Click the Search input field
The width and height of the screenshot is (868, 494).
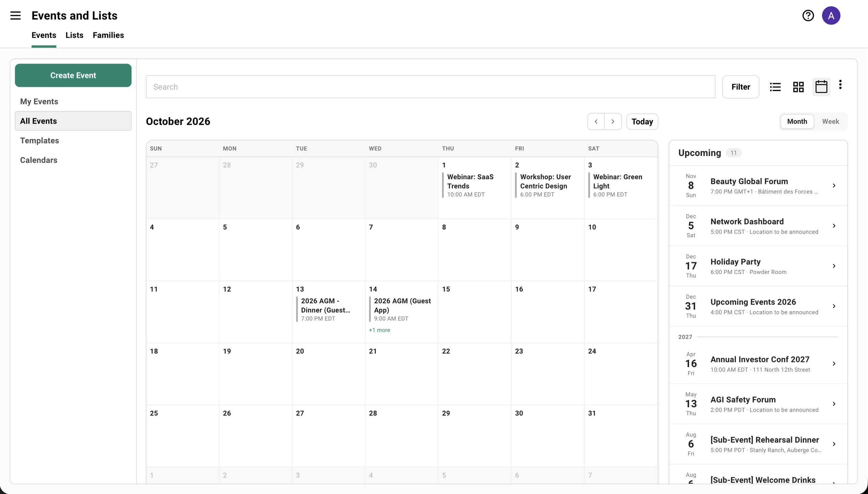pos(431,87)
